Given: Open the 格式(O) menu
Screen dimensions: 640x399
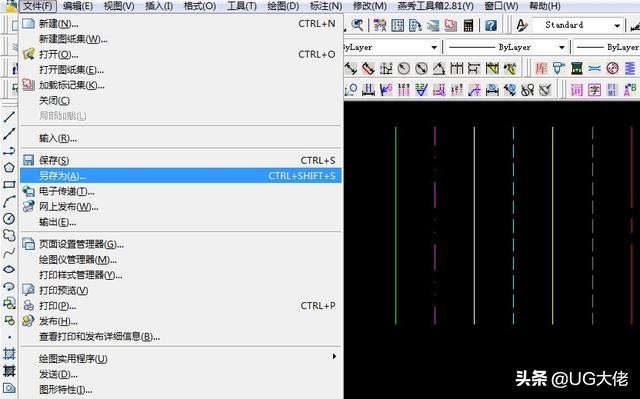Looking at the screenshot, I should pyautogui.click(x=200, y=6).
